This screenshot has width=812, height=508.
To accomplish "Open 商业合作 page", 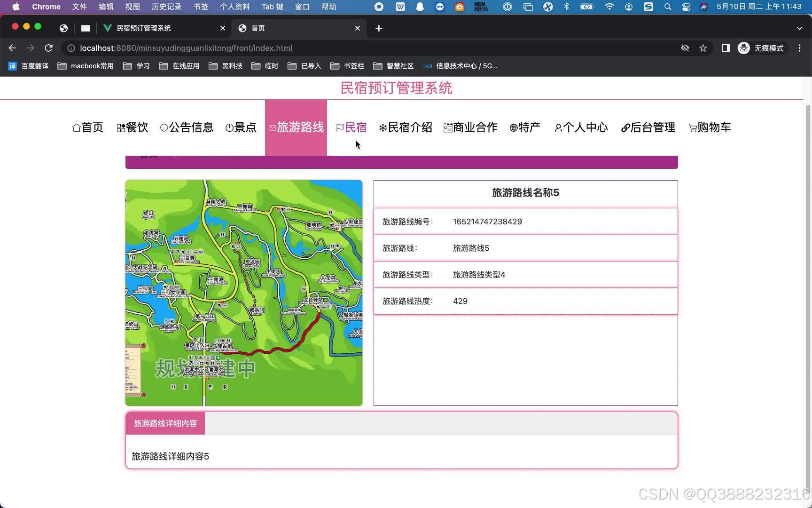I will point(470,127).
